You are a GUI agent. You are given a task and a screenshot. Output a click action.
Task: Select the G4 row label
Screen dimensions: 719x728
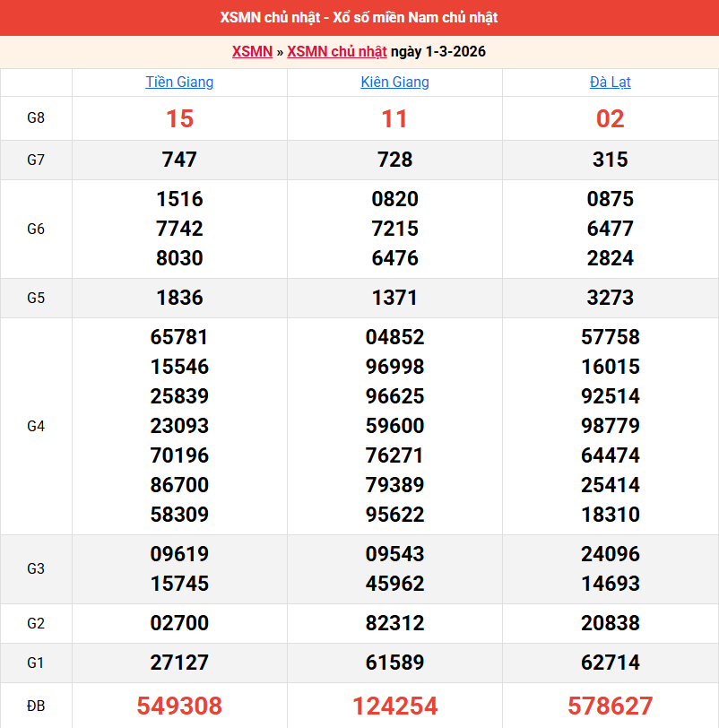pos(36,426)
